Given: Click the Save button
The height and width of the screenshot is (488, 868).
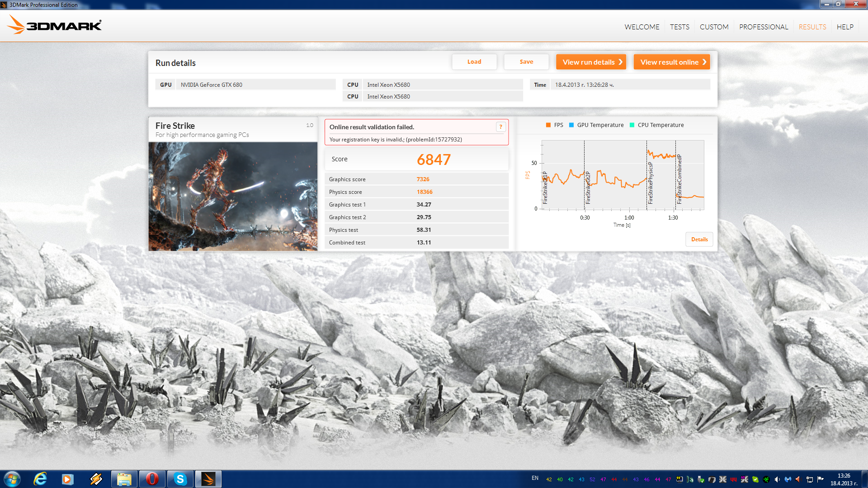Looking at the screenshot, I should click(526, 62).
